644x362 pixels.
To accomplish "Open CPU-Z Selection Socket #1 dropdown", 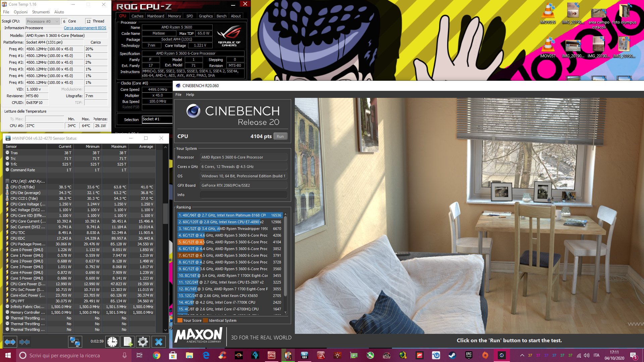I will [x=157, y=119].
